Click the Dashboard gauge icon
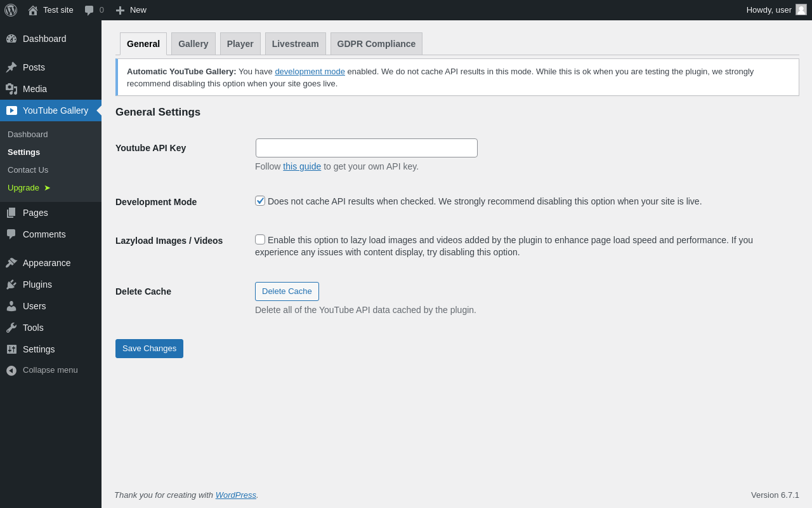This screenshot has width=812, height=508. pos(11,39)
